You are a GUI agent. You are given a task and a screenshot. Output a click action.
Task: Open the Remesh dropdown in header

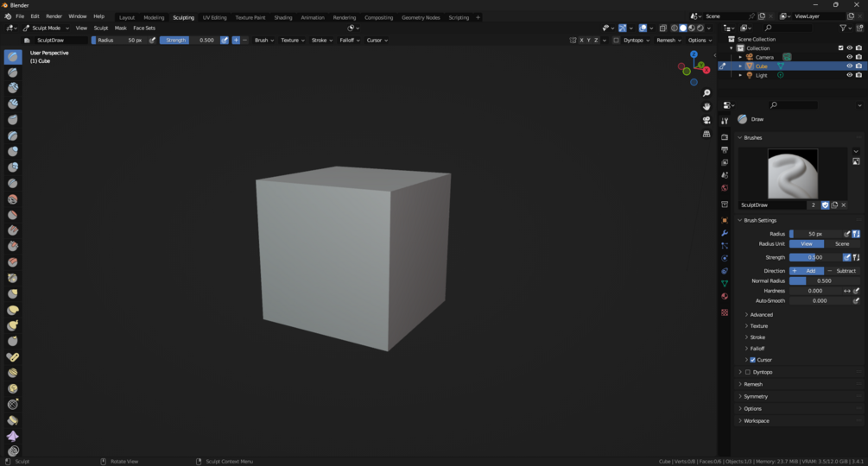pos(668,40)
